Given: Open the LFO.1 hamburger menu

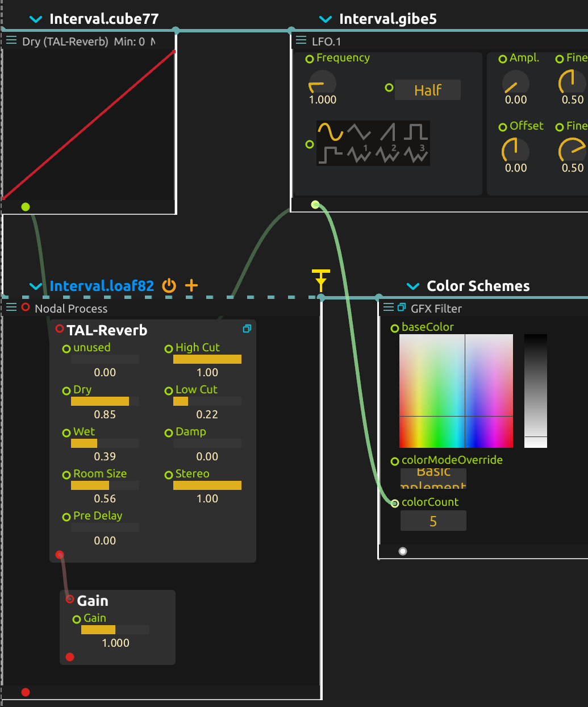Looking at the screenshot, I should tap(301, 41).
